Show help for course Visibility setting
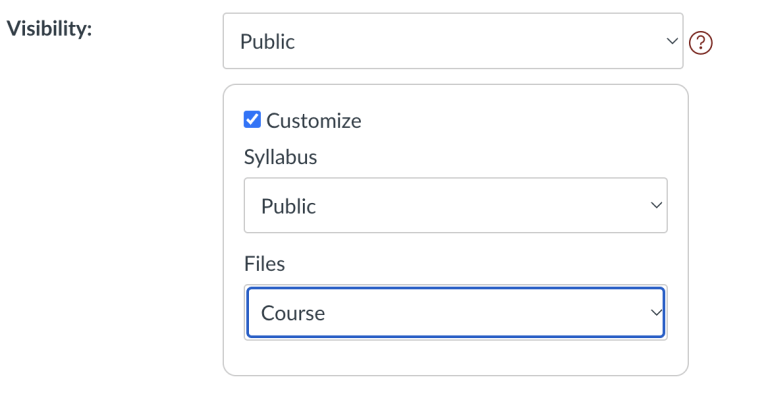 click(703, 42)
